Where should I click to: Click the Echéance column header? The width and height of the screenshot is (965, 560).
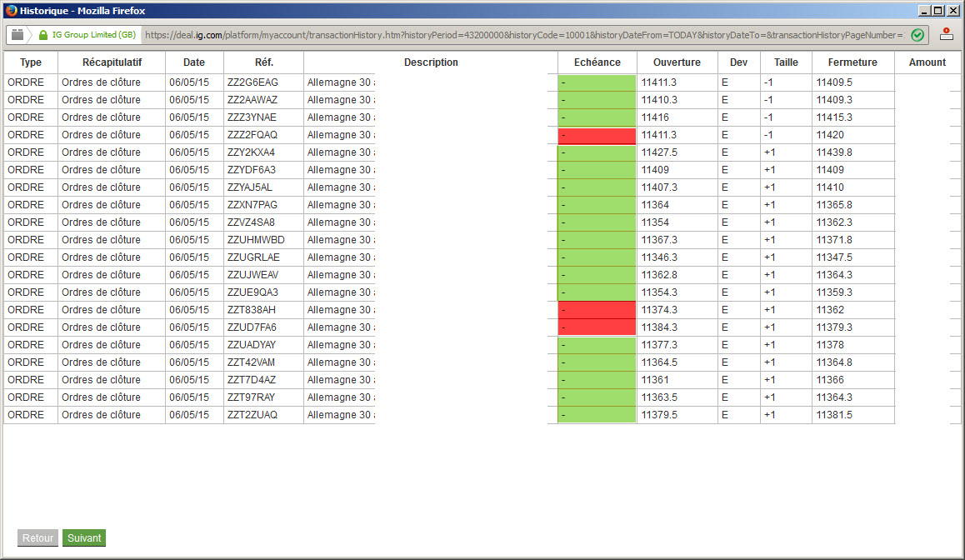597,62
